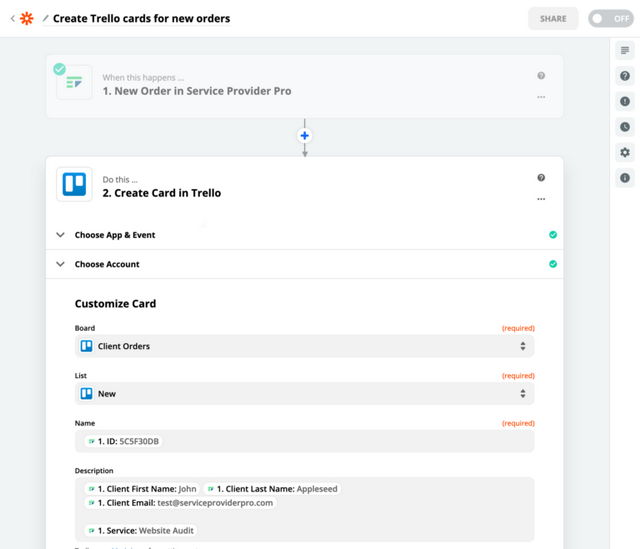Click the SHARE button

pos(553,18)
